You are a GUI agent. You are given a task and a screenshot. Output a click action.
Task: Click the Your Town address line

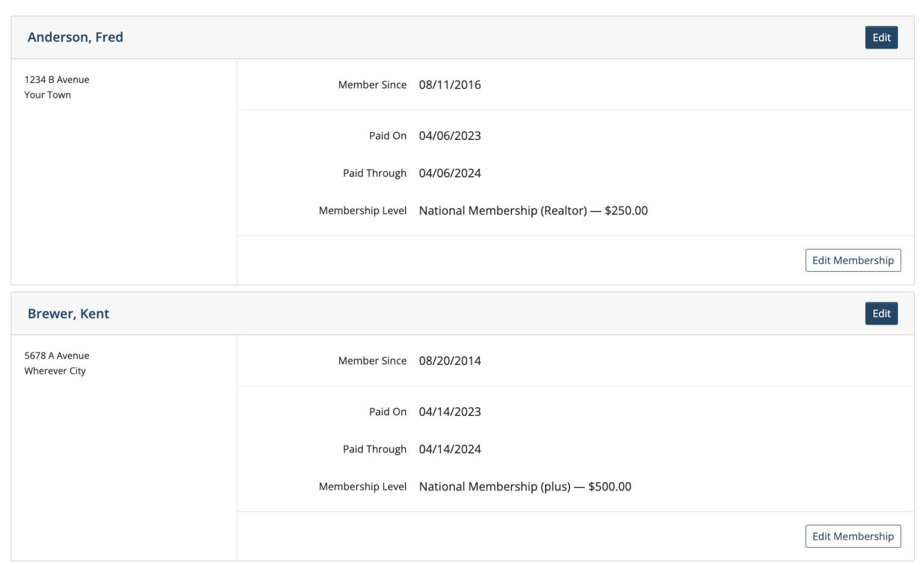(48, 94)
